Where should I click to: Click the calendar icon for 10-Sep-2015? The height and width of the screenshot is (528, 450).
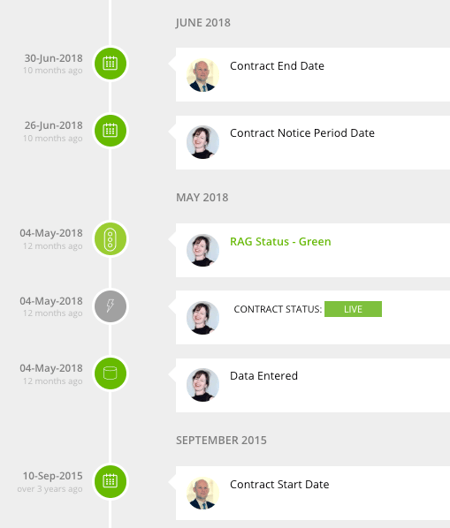(x=110, y=482)
